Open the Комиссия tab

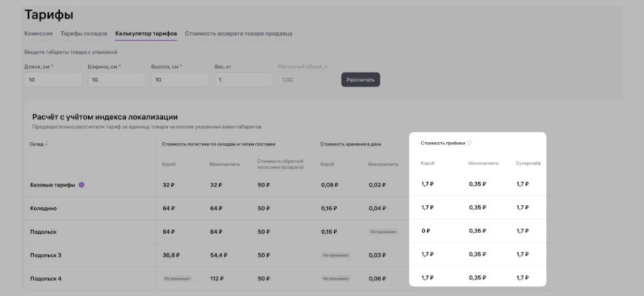(38, 33)
